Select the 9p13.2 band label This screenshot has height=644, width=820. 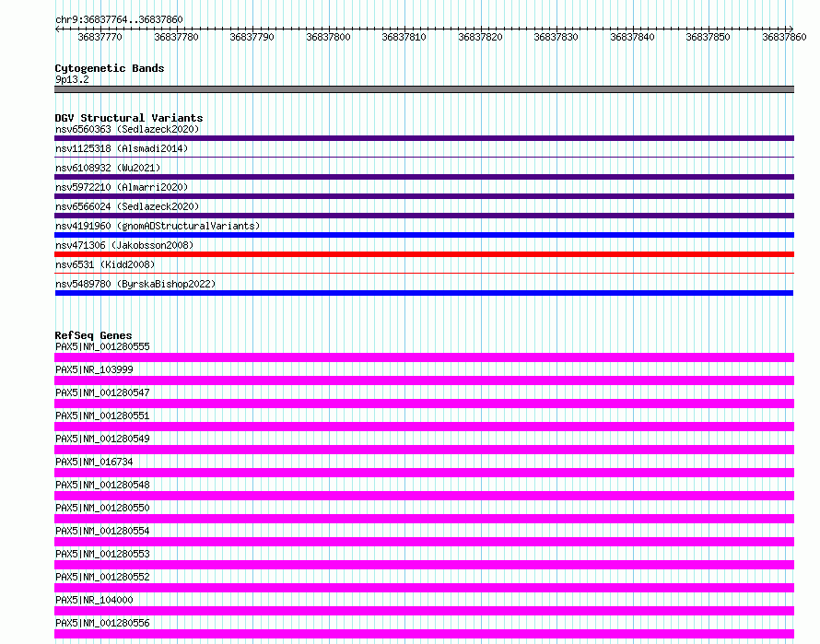72,79
